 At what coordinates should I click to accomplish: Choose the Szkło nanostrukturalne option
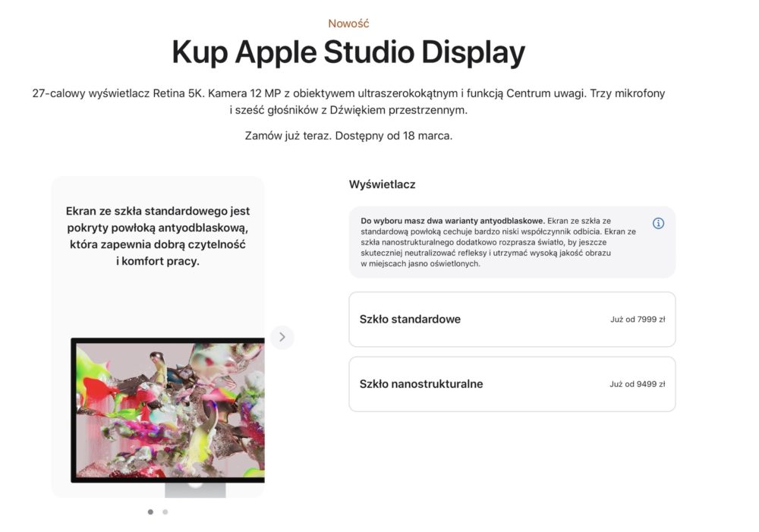[x=512, y=384]
